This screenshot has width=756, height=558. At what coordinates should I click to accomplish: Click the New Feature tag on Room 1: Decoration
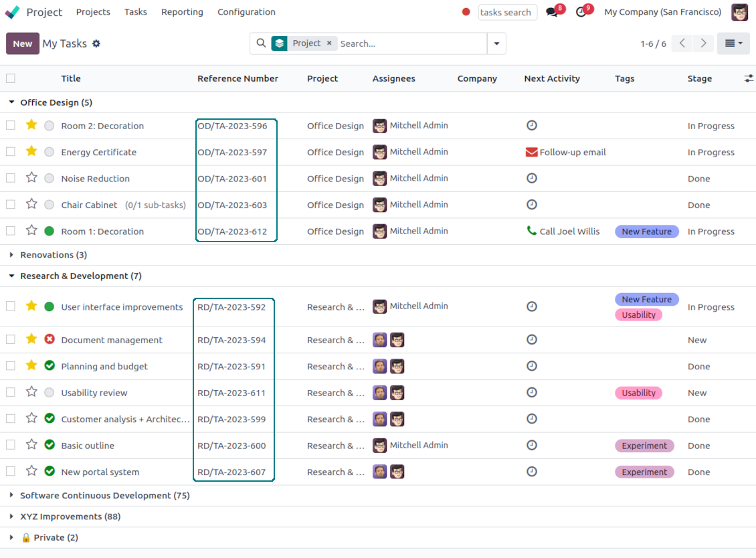click(x=646, y=231)
